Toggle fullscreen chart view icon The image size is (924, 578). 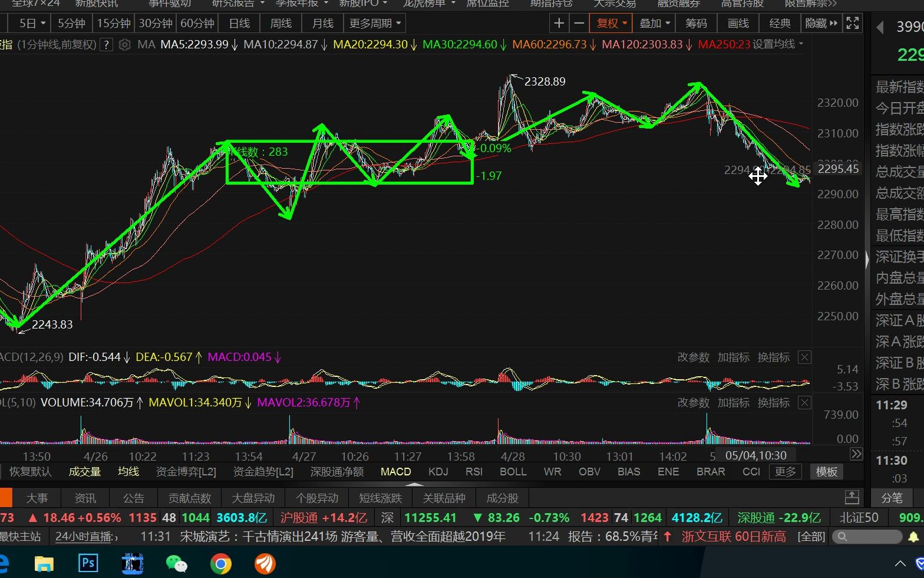(x=852, y=24)
